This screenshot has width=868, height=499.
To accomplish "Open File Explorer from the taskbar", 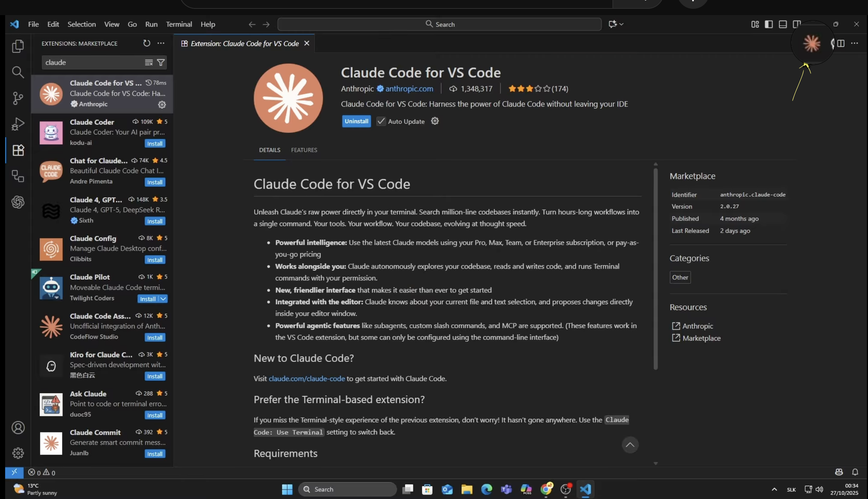I will [x=467, y=489].
